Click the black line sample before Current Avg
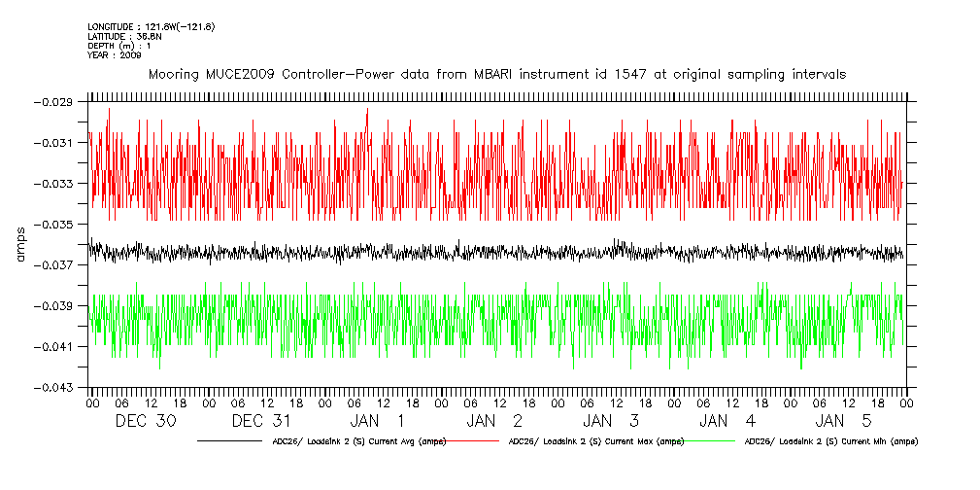The image size is (980, 490). (x=231, y=441)
